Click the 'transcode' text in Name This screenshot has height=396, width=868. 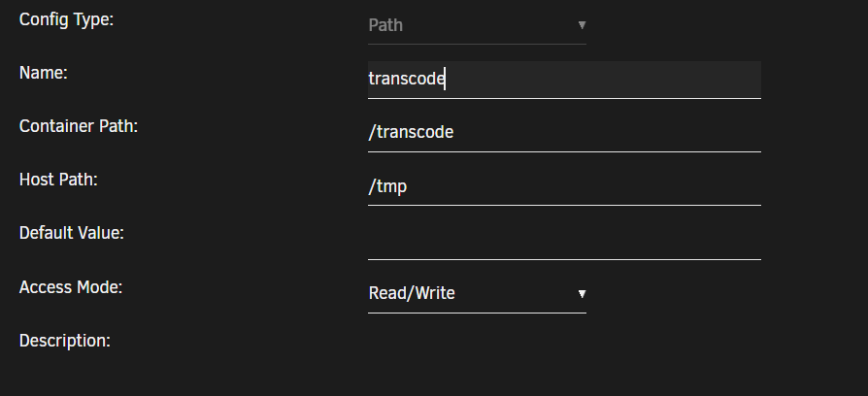[406, 79]
